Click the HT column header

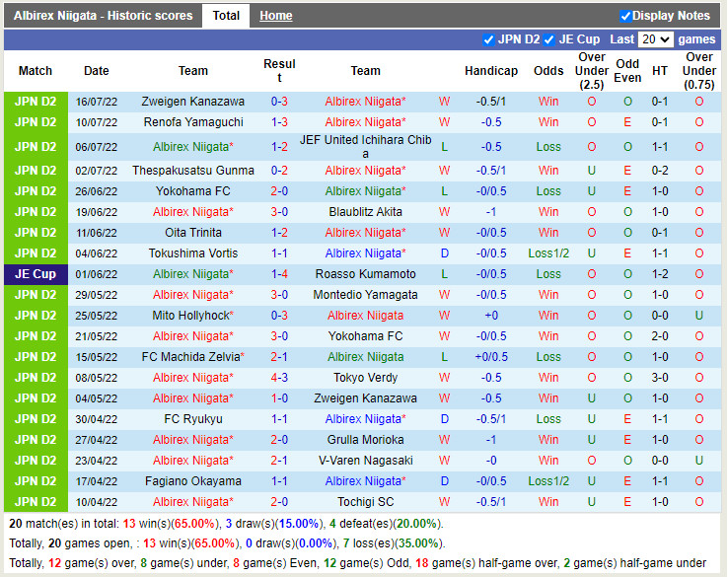click(660, 71)
